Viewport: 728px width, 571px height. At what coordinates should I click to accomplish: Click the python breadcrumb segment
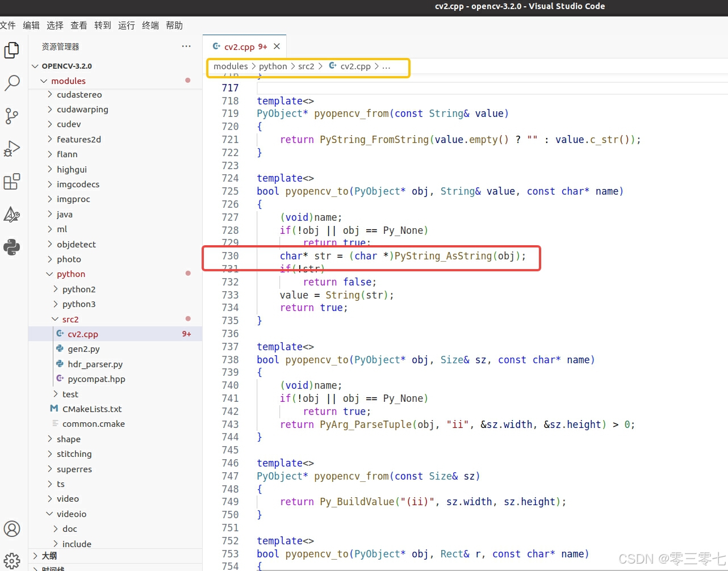[x=273, y=66]
